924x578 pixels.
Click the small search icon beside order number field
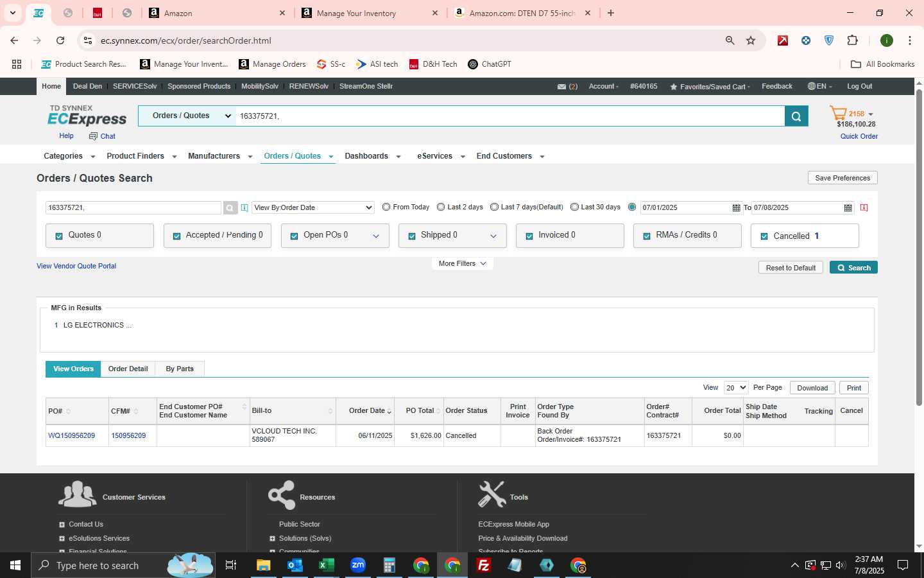click(230, 207)
